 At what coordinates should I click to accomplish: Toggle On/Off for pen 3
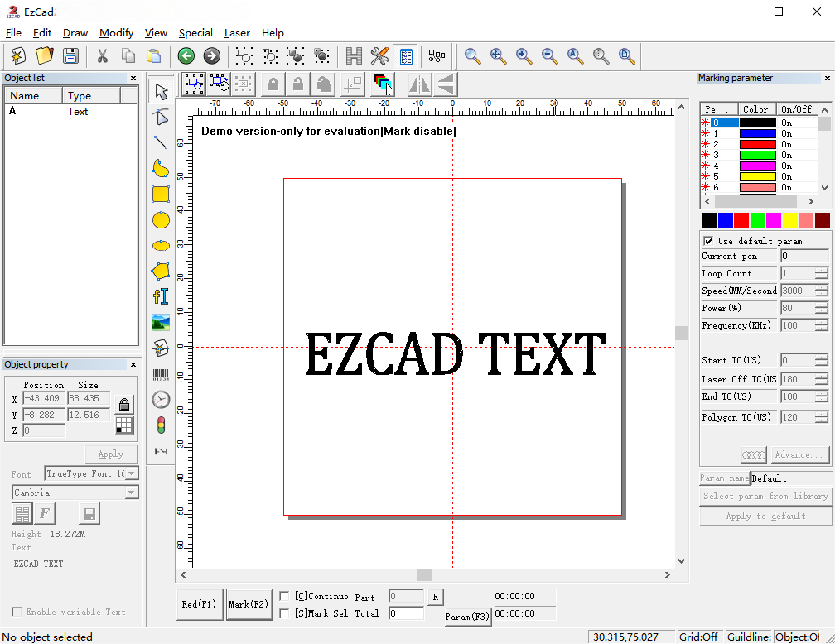tap(787, 156)
